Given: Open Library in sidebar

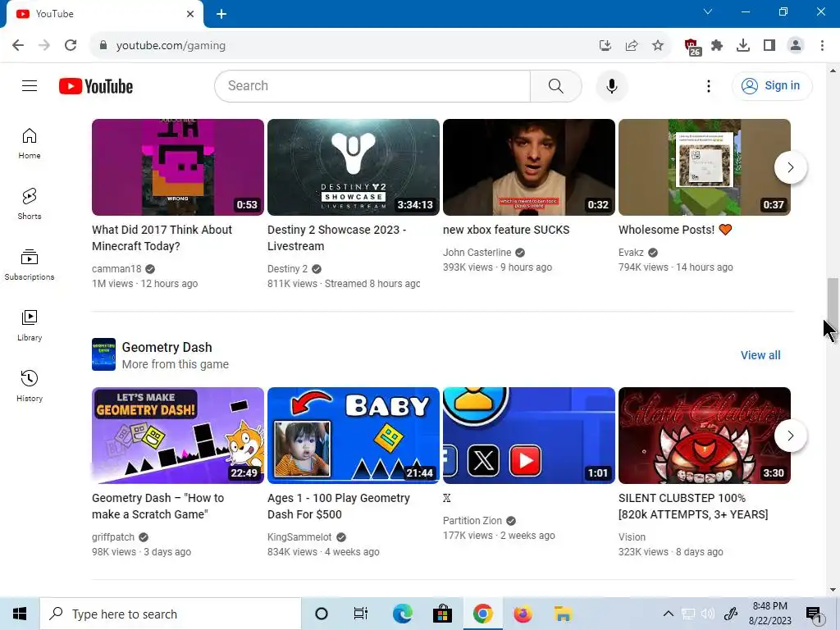Looking at the screenshot, I should pyautogui.click(x=30, y=325).
